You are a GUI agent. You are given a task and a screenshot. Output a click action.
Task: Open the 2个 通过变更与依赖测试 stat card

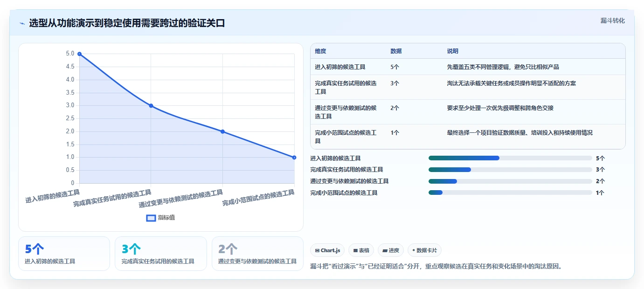257,254
